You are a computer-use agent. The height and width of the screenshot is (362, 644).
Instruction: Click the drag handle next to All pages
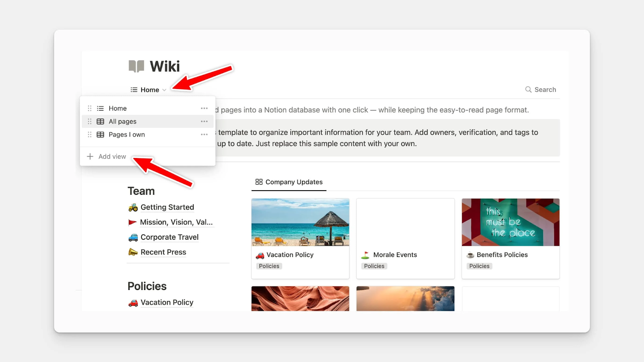tap(89, 121)
